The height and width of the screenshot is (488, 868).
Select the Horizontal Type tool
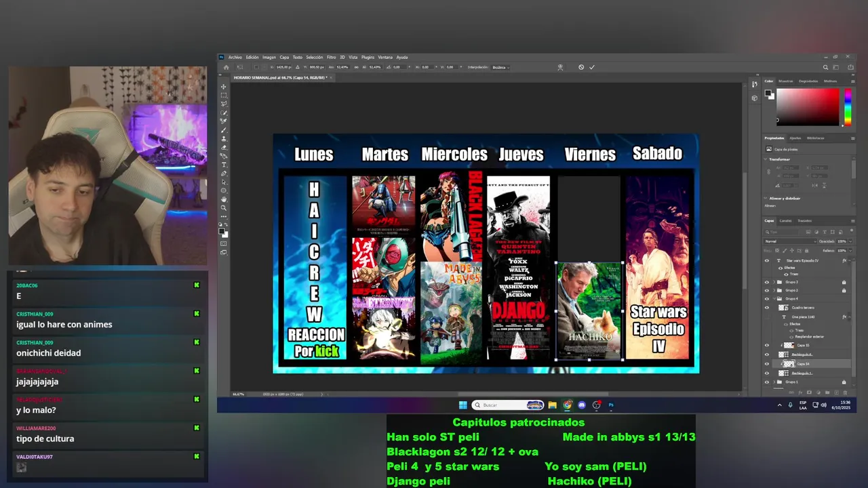(224, 165)
